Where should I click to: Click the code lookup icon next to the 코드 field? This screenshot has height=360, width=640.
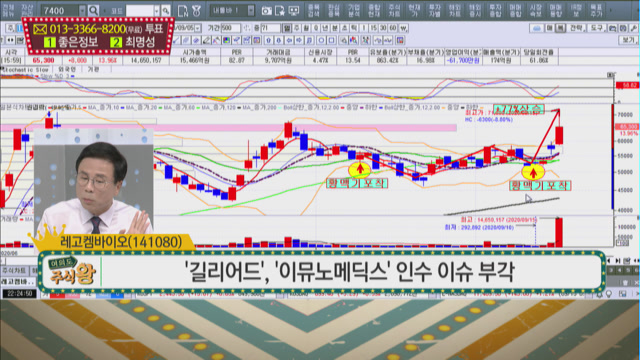[165, 11]
